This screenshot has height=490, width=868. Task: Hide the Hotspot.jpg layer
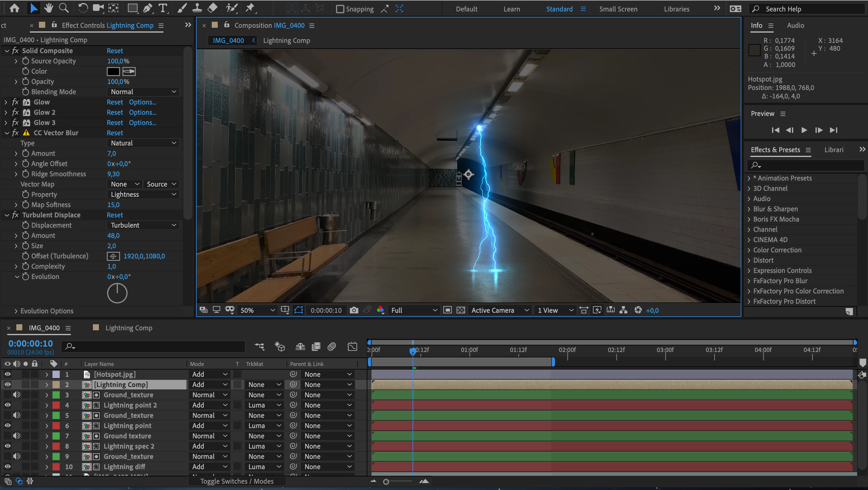click(8, 374)
